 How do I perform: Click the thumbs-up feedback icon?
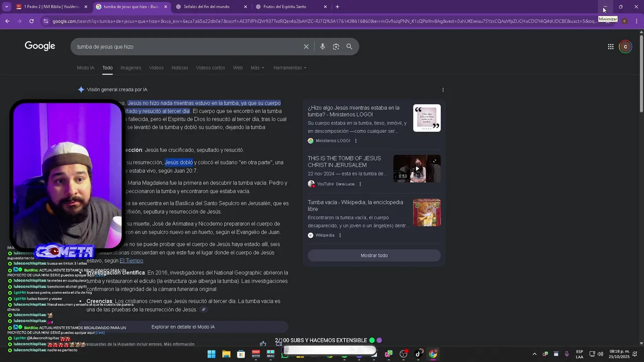click(x=263, y=344)
